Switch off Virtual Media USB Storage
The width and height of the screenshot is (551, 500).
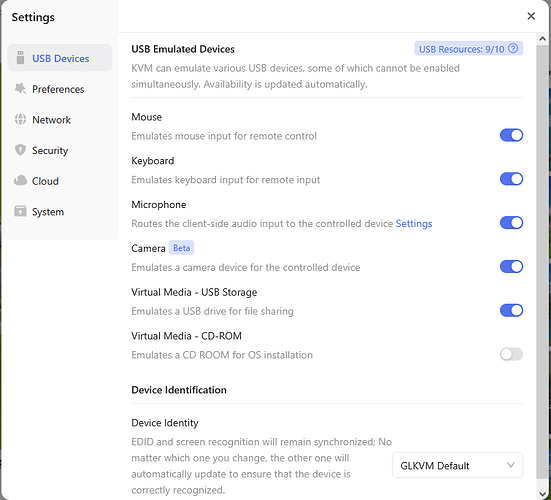tap(511, 311)
